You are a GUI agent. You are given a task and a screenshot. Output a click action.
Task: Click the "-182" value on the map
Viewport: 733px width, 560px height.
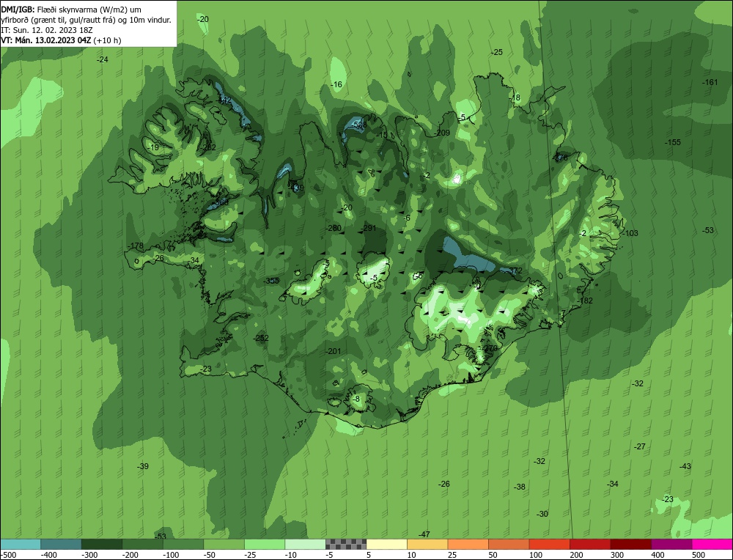click(585, 301)
